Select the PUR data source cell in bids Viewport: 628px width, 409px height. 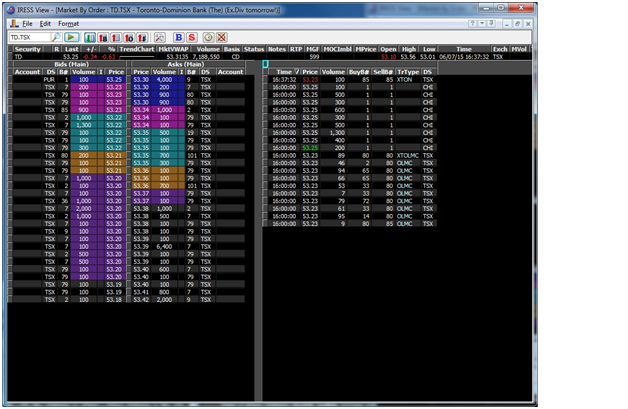(x=49, y=80)
